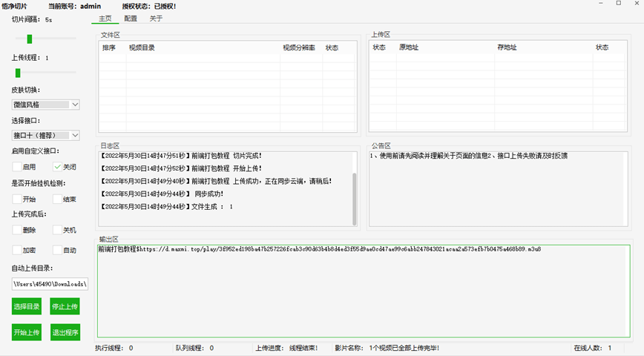Switch to the 配置 tab
The width and height of the screenshot is (644, 356).
pos(131,19)
